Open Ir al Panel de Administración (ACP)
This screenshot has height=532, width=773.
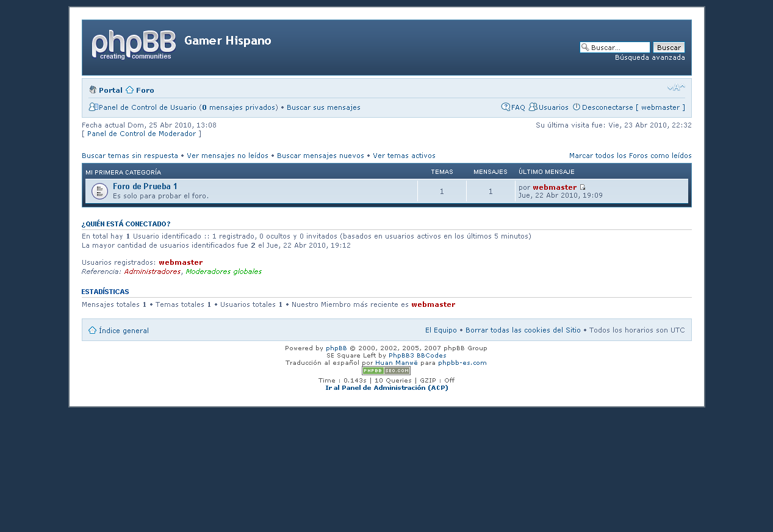coord(387,387)
